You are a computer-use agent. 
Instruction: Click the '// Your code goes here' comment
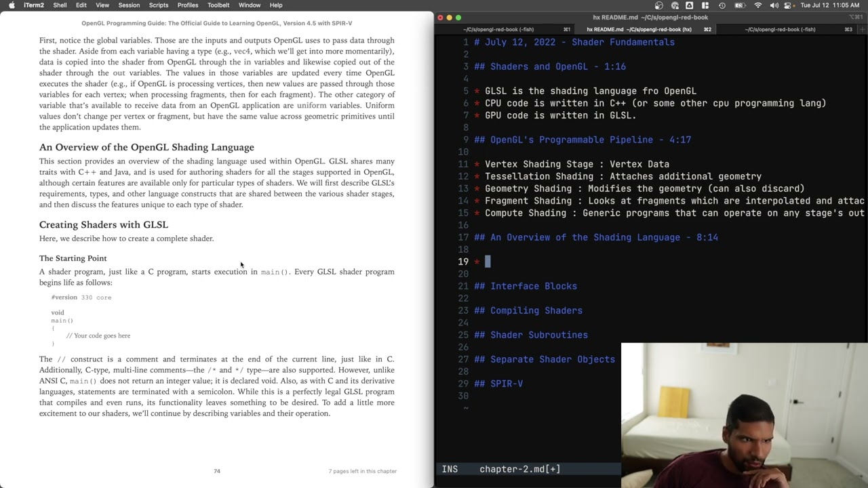point(98,335)
